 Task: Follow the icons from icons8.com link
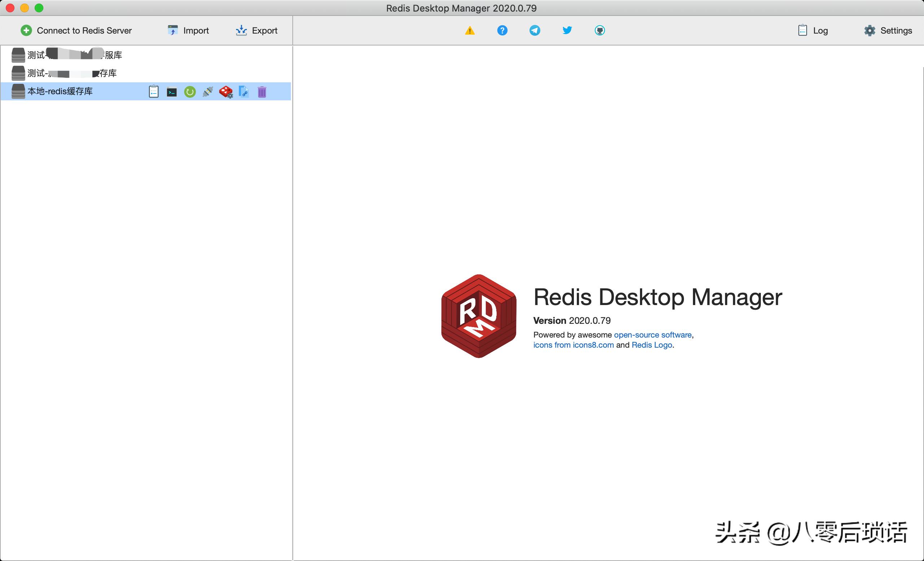coord(574,345)
